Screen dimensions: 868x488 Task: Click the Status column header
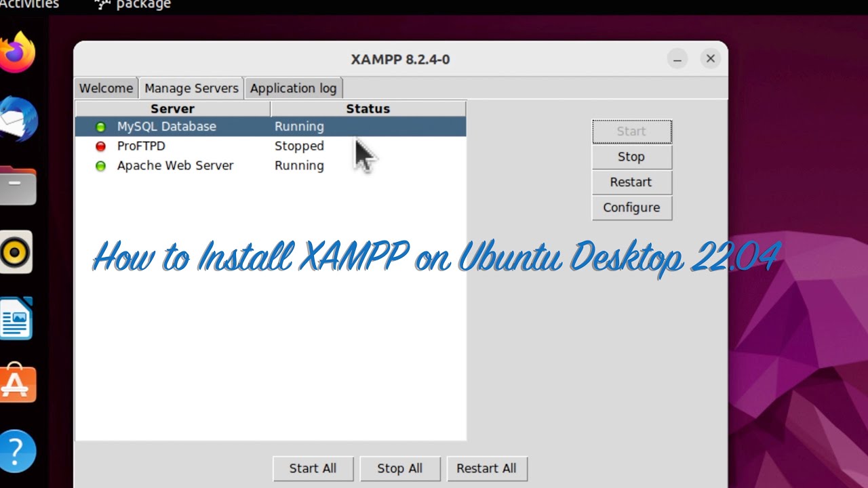tap(368, 108)
